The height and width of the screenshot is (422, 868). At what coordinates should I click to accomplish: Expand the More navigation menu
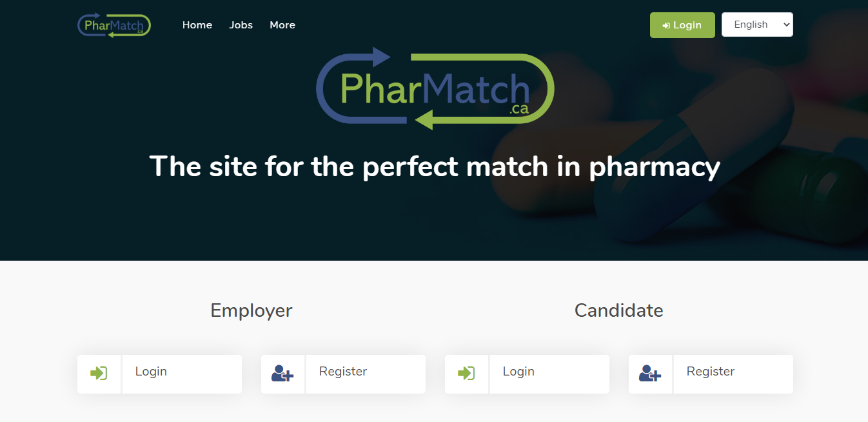(282, 25)
